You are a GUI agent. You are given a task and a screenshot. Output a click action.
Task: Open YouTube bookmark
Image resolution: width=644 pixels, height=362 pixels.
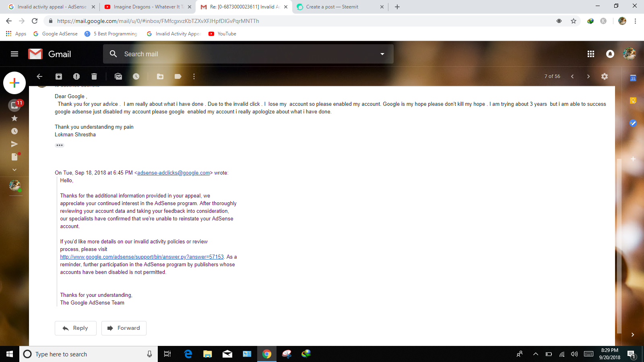point(223,34)
